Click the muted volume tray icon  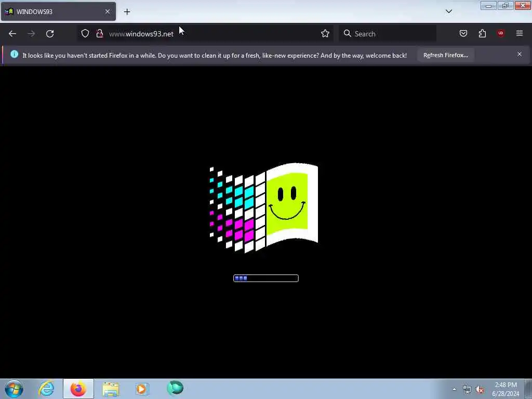pos(480,390)
